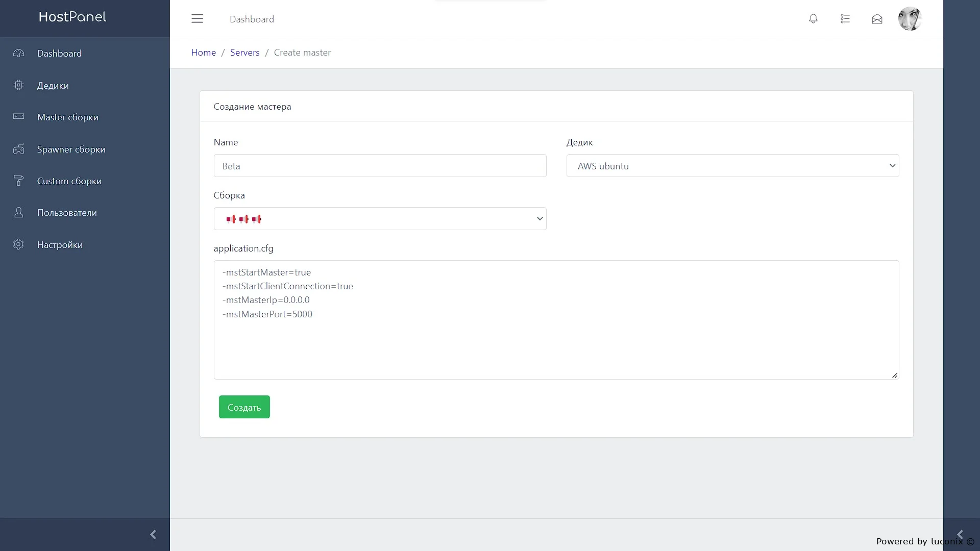Toggle the right aside panel chevron

coord(960,534)
